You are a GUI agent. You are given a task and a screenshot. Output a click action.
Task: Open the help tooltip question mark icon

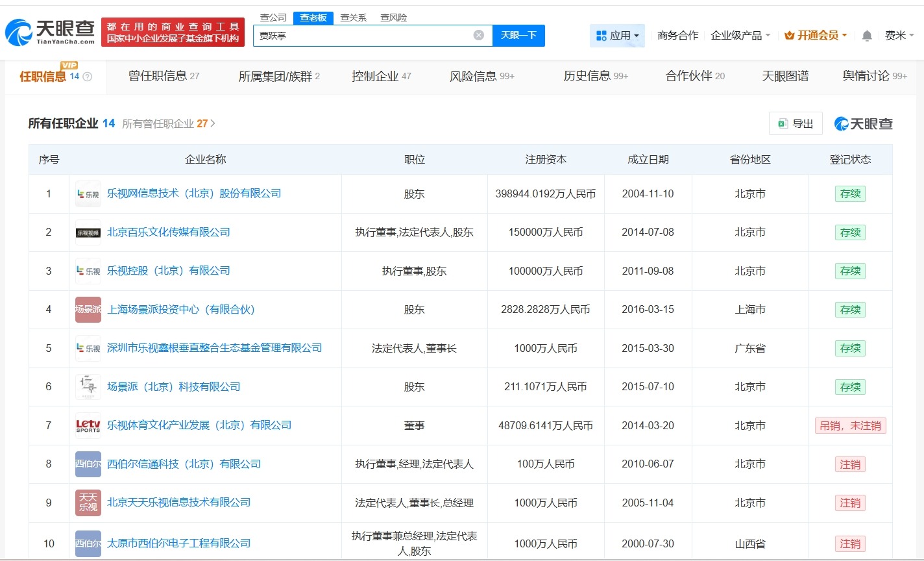click(x=89, y=75)
